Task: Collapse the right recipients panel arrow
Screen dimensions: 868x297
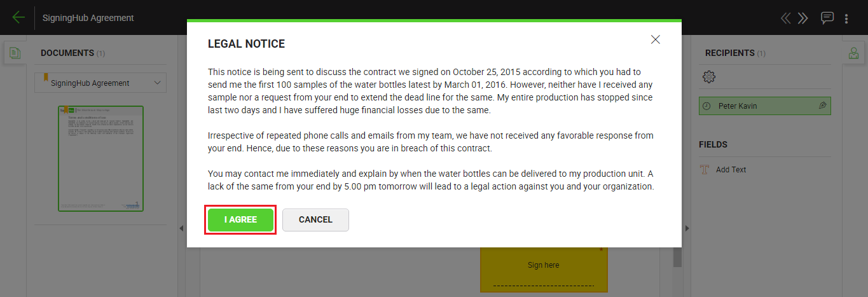Action: pos(687,228)
